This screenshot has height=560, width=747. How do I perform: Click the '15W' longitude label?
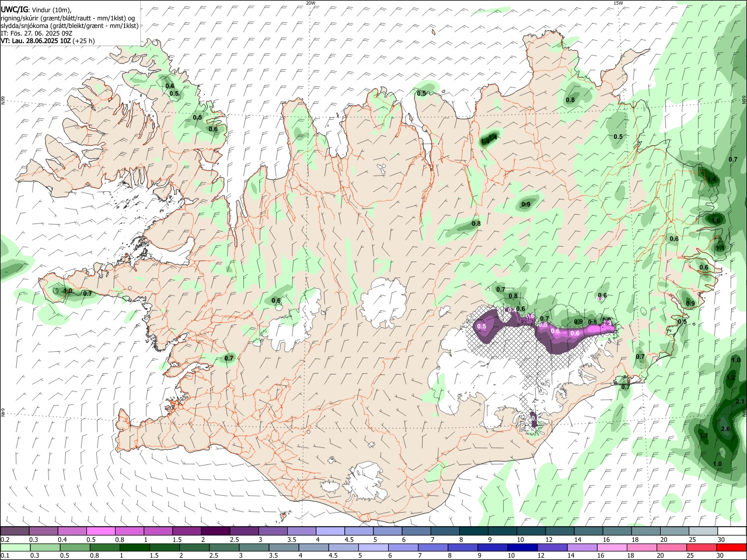(x=618, y=3)
